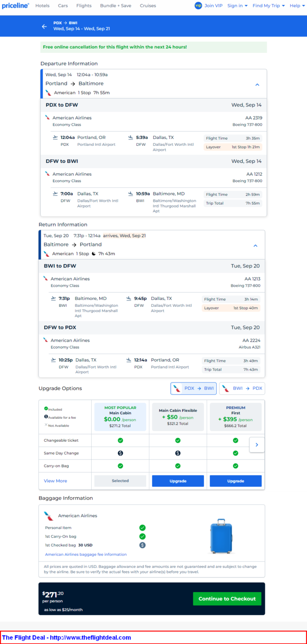Click Same Day Change fee icon for Main Cabin Flexible
307x644 pixels.
[178, 453]
